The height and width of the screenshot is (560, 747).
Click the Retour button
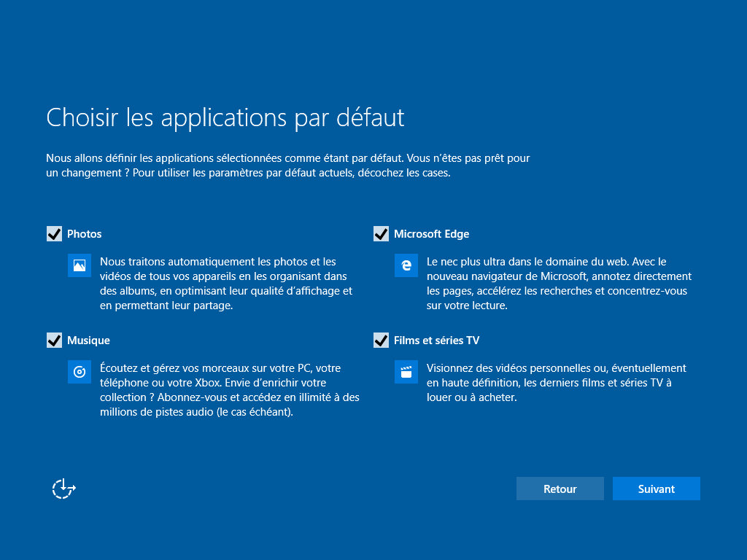(560, 489)
